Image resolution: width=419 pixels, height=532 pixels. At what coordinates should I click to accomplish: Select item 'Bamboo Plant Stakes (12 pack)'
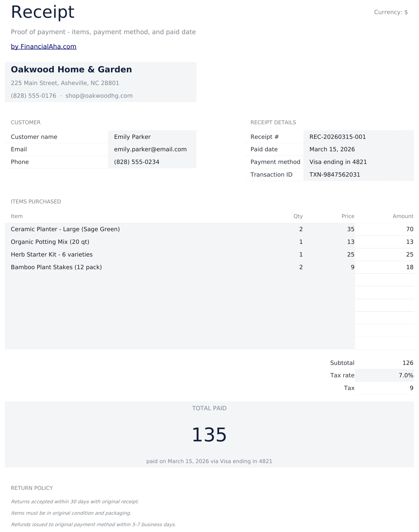[x=56, y=267]
